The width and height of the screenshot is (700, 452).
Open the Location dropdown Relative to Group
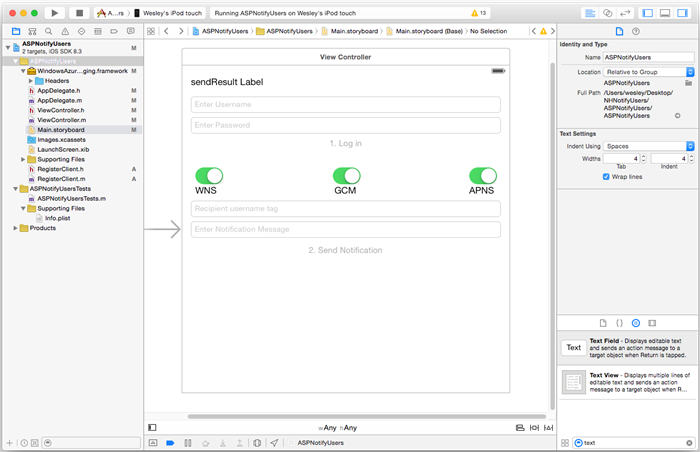[x=649, y=72]
